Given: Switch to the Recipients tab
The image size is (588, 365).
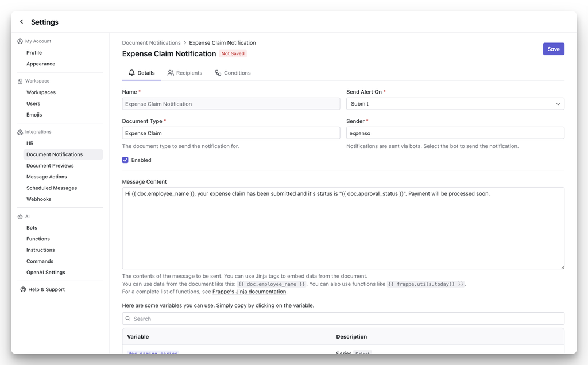Looking at the screenshot, I should tap(185, 73).
